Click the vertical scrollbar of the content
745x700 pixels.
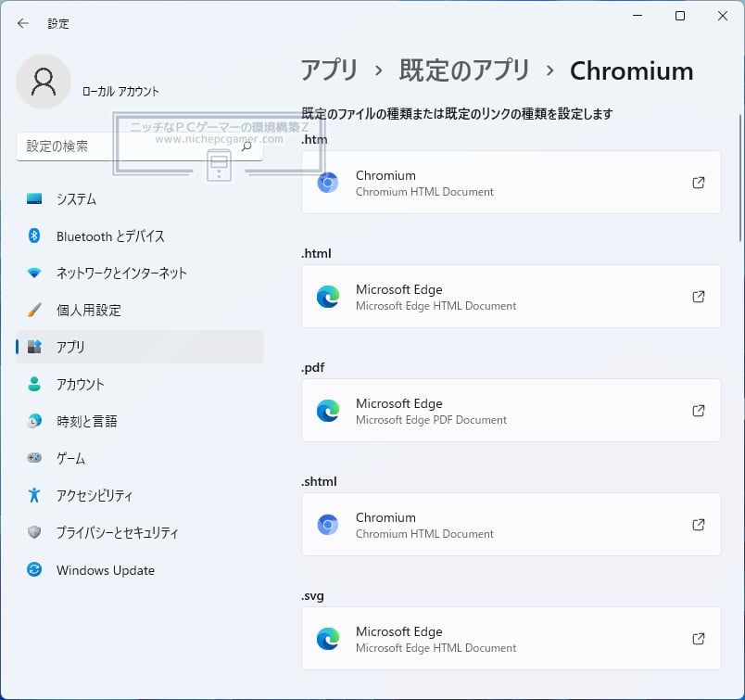(x=740, y=178)
